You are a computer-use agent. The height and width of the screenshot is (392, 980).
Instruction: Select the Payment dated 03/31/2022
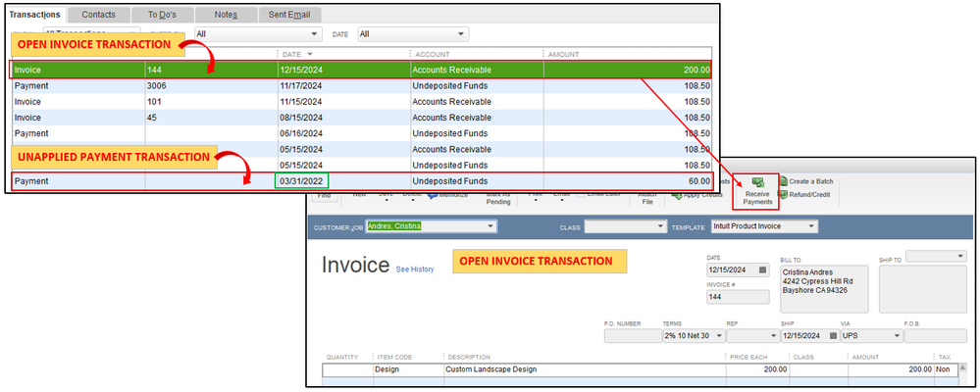[x=361, y=181]
